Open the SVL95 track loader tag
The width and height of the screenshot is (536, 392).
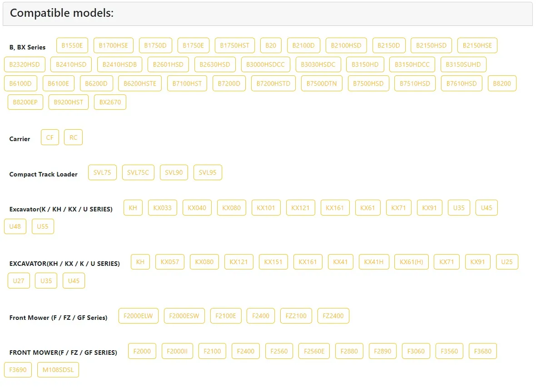[208, 172]
